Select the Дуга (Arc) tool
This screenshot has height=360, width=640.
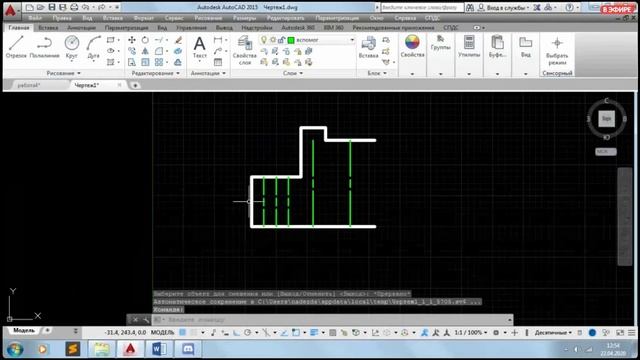93,47
